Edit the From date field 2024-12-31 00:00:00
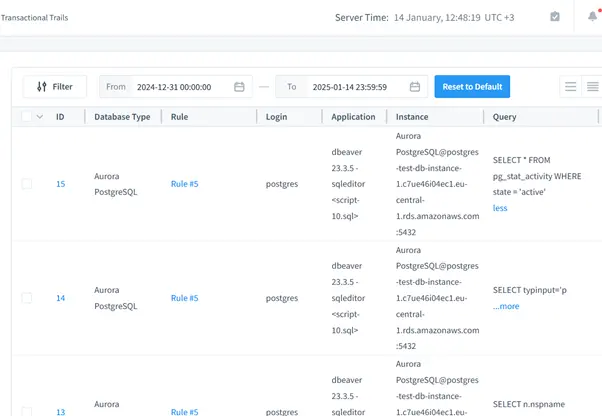Screen dimensions: 602x416 coord(174,87)
